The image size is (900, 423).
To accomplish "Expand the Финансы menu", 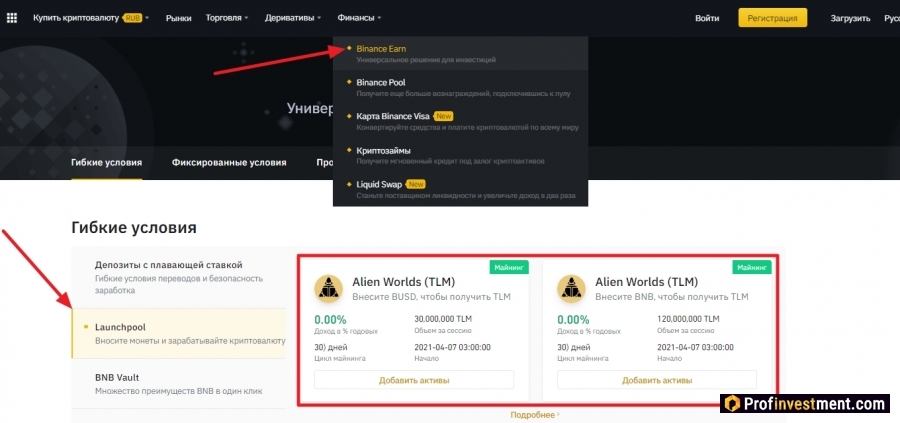I will (359, 18).
